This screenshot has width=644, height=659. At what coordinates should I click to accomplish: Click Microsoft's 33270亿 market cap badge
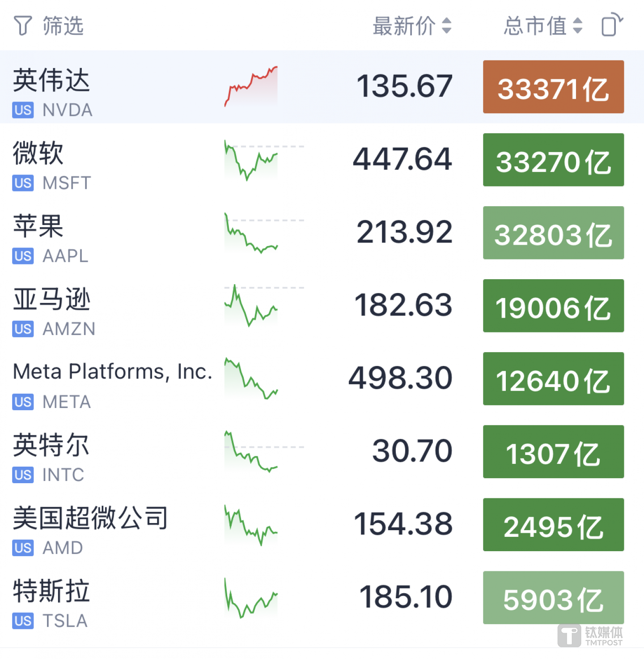pos(553,160)
